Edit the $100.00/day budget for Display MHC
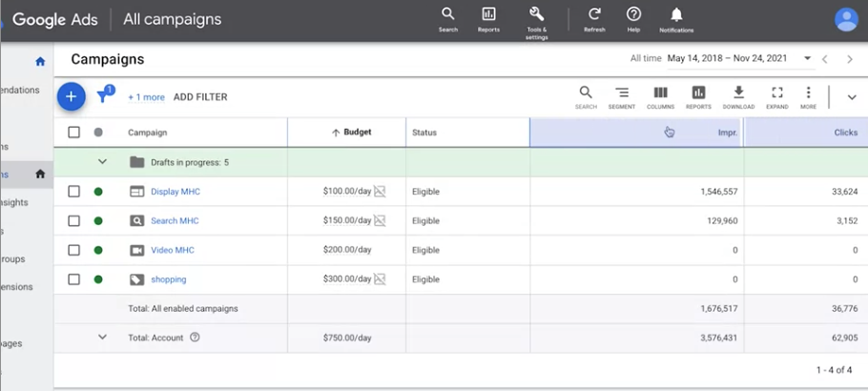Image resolution: width=868 pixels, height=391 pixels. 347,191
